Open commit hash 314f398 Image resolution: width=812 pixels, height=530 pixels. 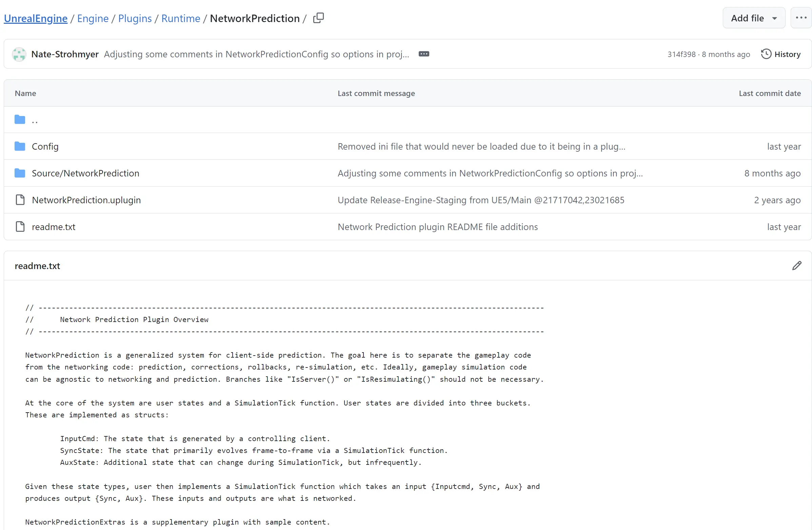[x=681, y=54]
